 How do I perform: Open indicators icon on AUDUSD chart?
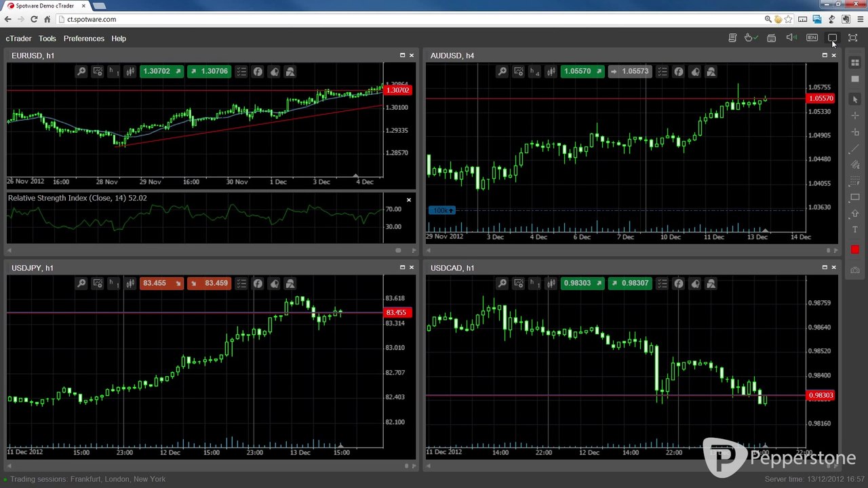click(678, 71)
